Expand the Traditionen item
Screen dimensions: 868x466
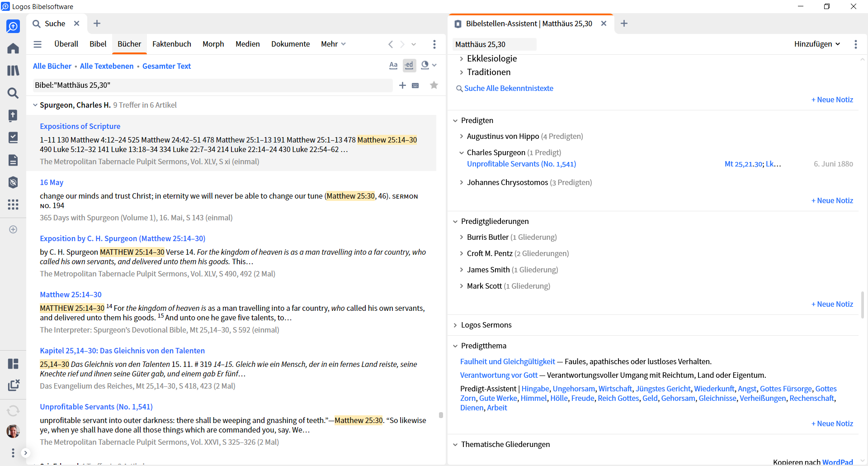[461, 72]
